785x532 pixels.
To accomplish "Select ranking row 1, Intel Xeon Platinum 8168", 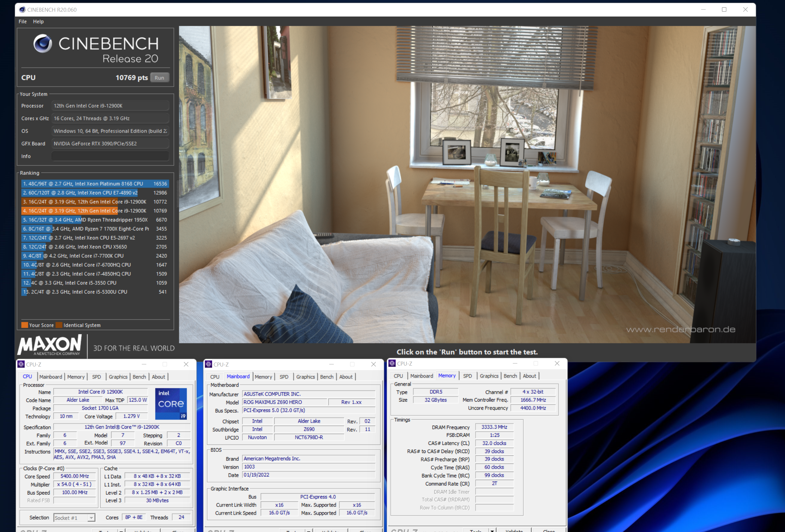I will 95,184.
